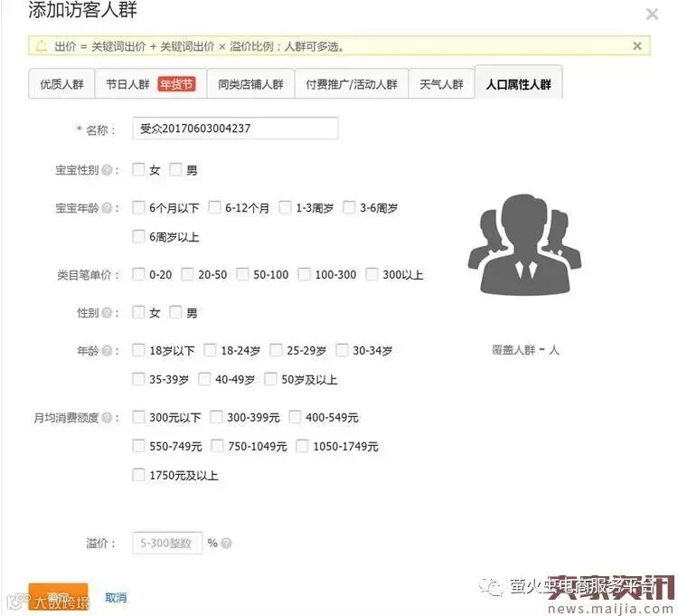Click the 名称 input field
This screenshot has width=678, height=616.
pyautogui.click(x=235, y=128)
